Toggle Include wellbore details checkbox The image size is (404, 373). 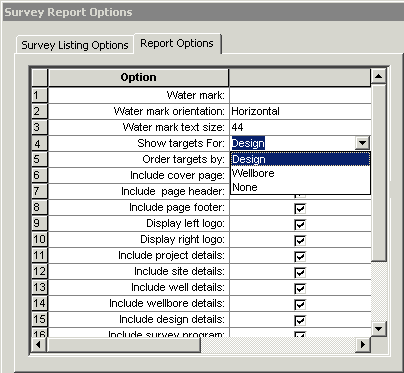coord(300,305)
